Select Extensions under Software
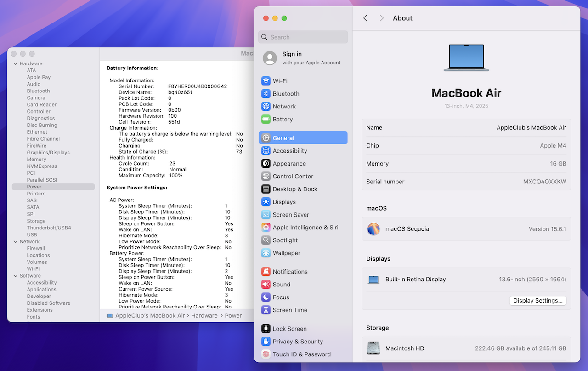Image resolution: width=588 pixels, height=371 pixels. pyautogui.click(x=40, y=310)
